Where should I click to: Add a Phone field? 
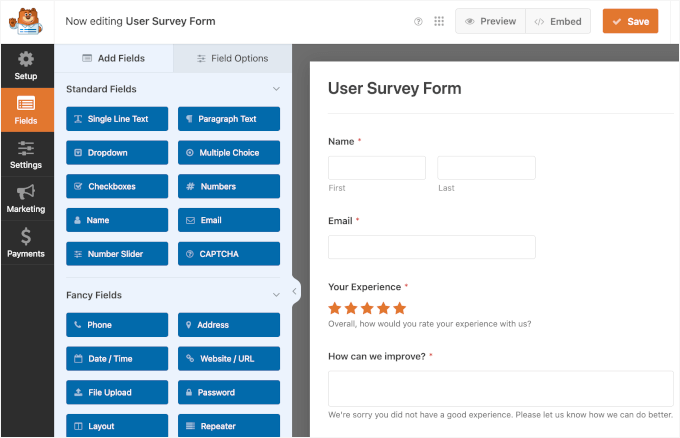(x=117, y=325)
